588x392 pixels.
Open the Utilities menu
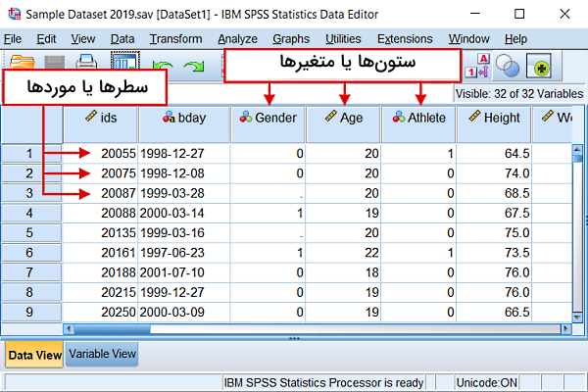(343, 39)
